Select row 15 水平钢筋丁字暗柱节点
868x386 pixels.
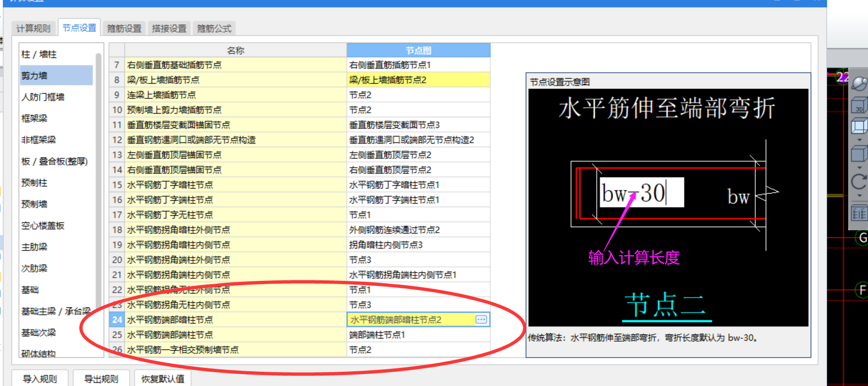[236, 185]
